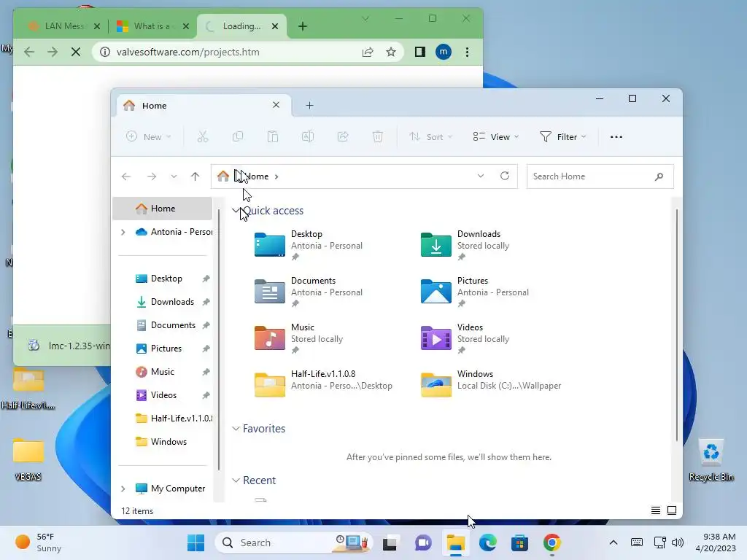This screenshot has height=560, width=747.
Task: Select Home in navigation pane
Action: pyautogui.click(x=162, y=209)
